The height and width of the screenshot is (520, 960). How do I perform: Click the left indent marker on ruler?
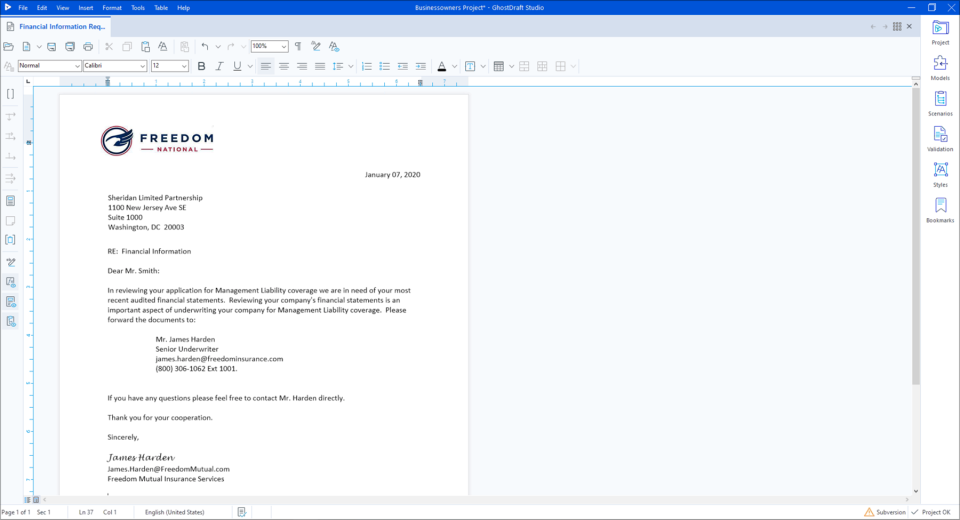(x=107, y=81)
